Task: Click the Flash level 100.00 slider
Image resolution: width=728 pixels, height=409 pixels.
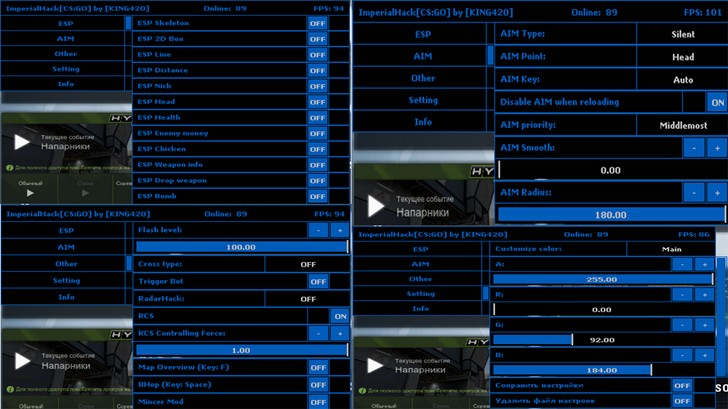Action: click(241, 247)
